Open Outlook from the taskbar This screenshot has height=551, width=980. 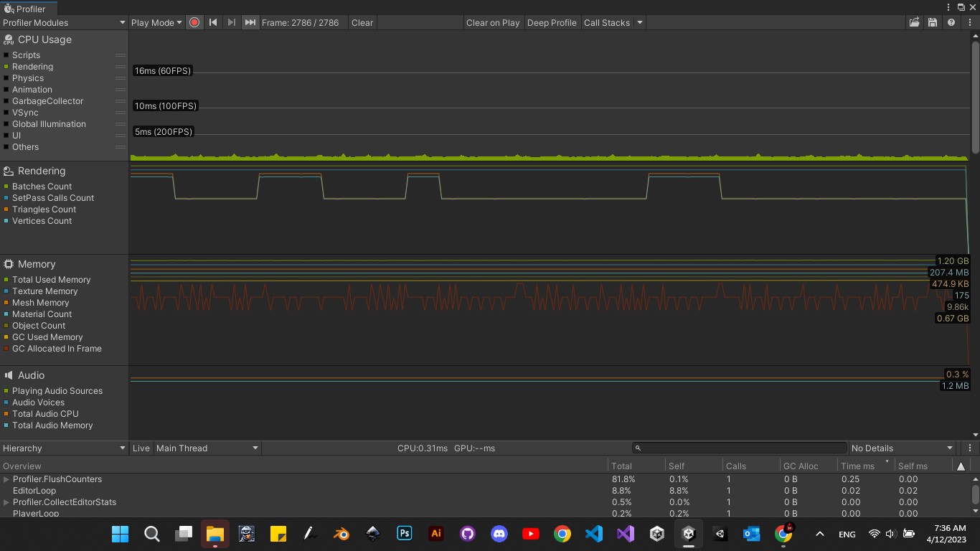coord(752,534)
